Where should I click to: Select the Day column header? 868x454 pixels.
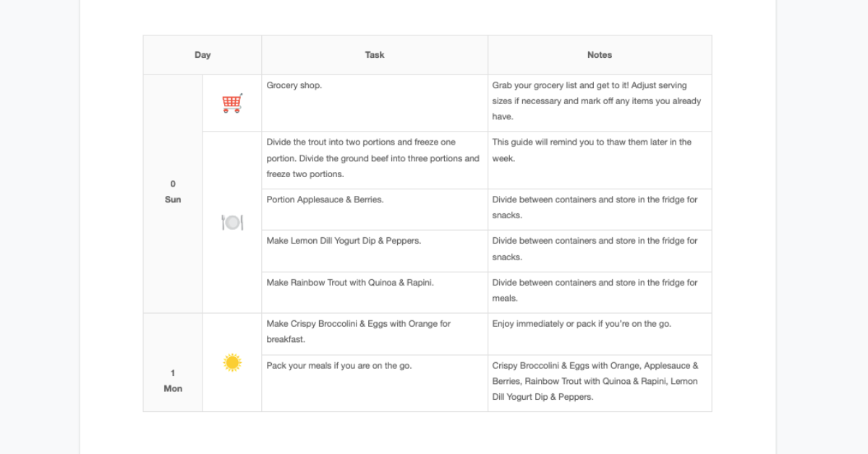pyautogui.click(x=203, y=55)
